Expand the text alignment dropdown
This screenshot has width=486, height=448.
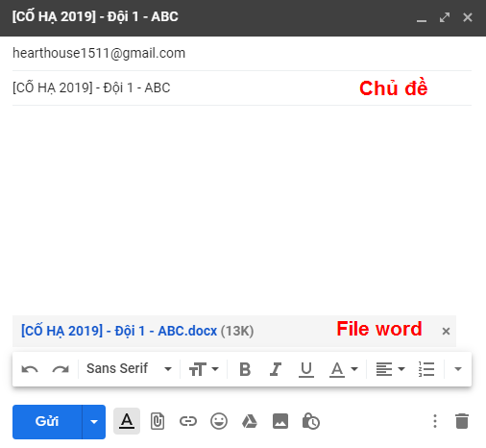(x=390, y=369)
